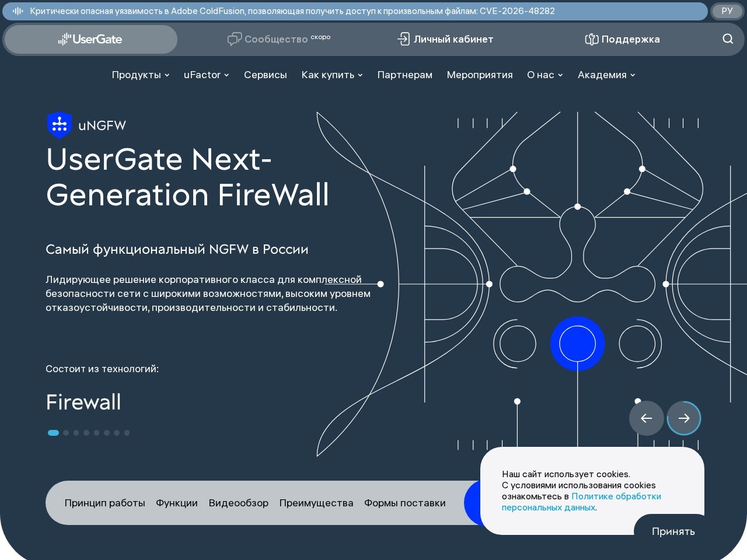Image resolution: width=747 pixels, height=560 pixels.
Task: Expand the uFactor dropdown menu
Action: (207, 75)
